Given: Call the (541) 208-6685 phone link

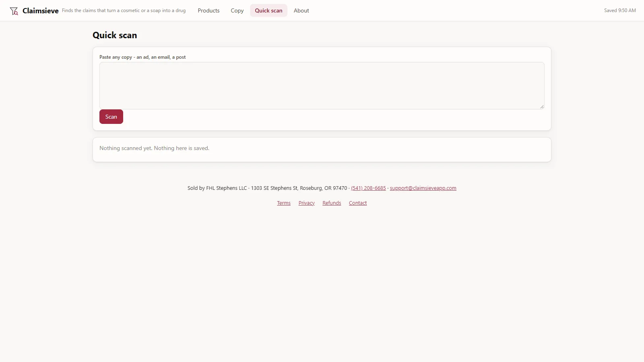Looking at the screenshot, I should point(368,188).
